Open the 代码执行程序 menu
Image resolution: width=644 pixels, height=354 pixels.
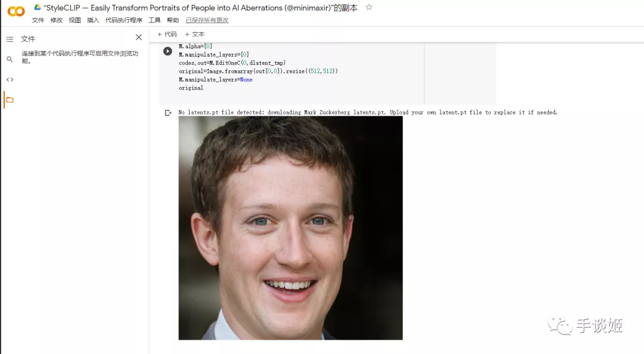(124, 20)
